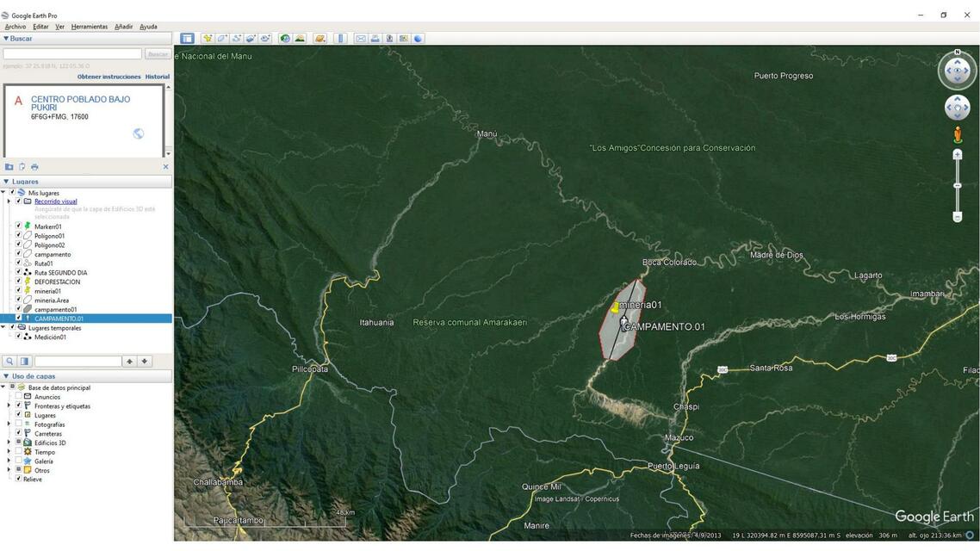Open the Archivo menu
The width and height of the screenshot is (980, 551).
[x=16, y=27]
